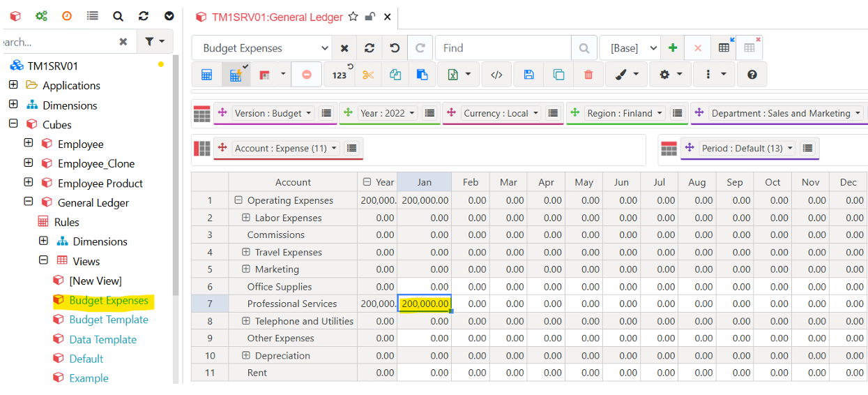This screenshot has width=868, height=395.
Task: Click the X button beside the view selector
Action: pyautogui.click(x=344, y=48)
